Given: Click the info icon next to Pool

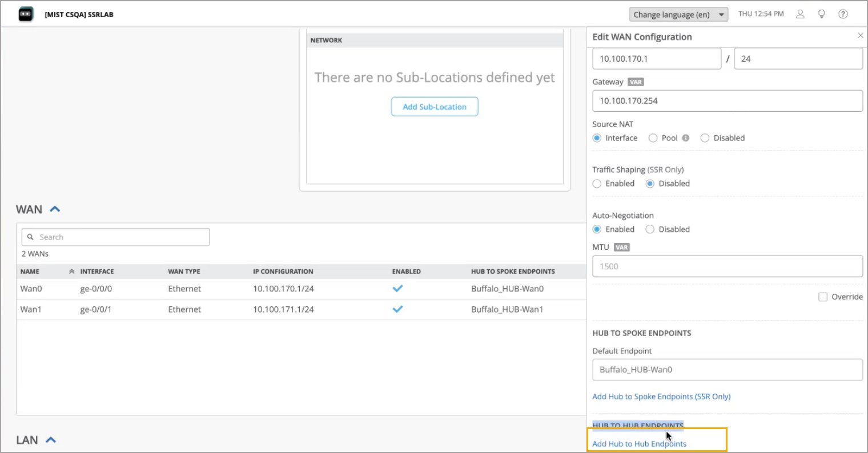Looking at the screenshot, I should point(686,138).
